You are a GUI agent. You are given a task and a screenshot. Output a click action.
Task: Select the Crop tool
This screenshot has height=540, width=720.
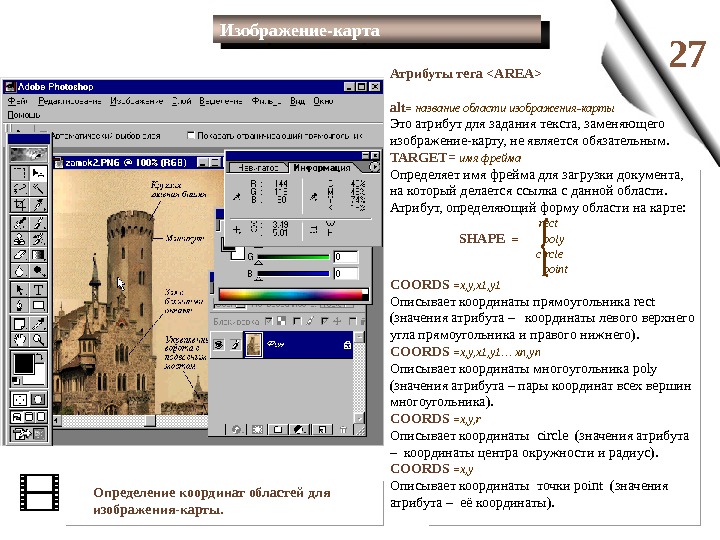19,204
